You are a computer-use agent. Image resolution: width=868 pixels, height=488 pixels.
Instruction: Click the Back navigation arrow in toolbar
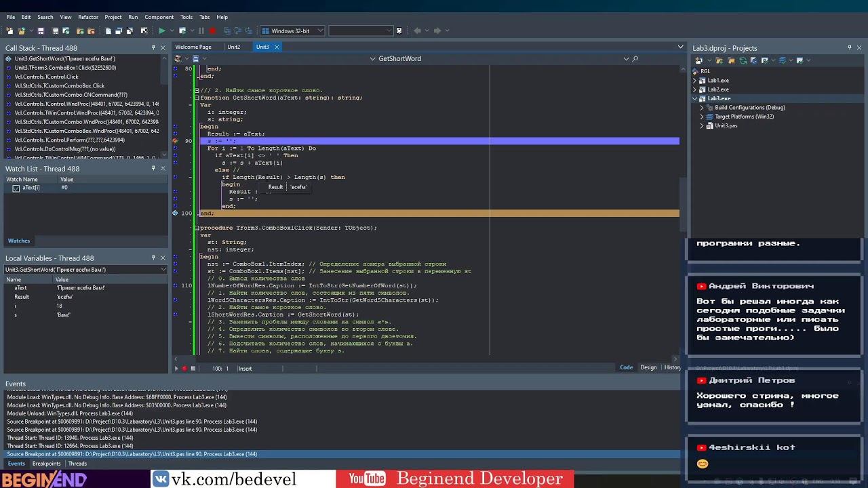tap(416, 30)
